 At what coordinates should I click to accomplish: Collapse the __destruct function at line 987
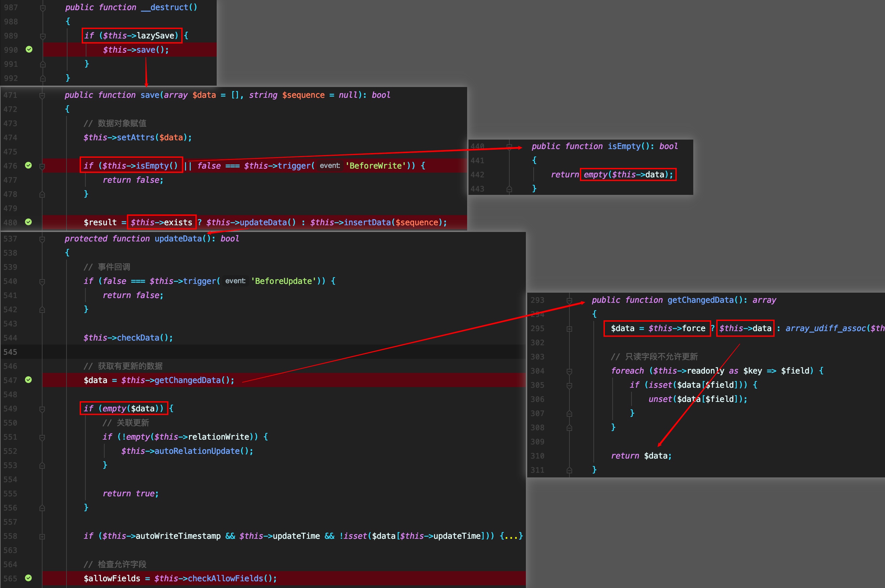tap(43, 7)
